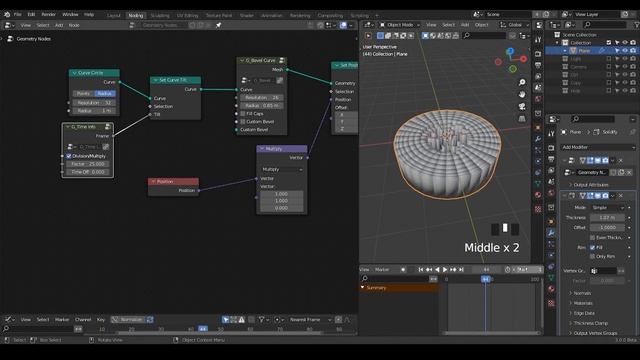The height and width of the screenshot is (360, 640).
Task: Select Points mode in Curve Circle node
Action: click(x=83, y=93)
